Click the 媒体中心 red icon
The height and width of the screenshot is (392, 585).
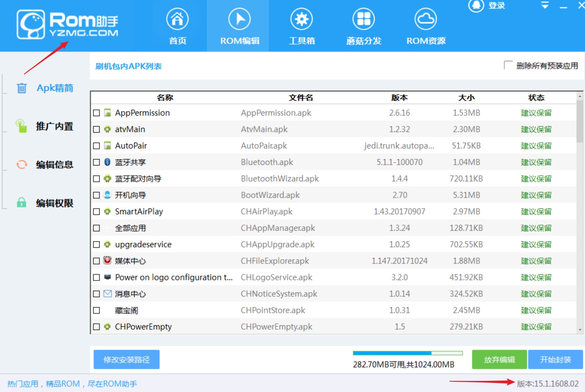click(x=107, y=260)
